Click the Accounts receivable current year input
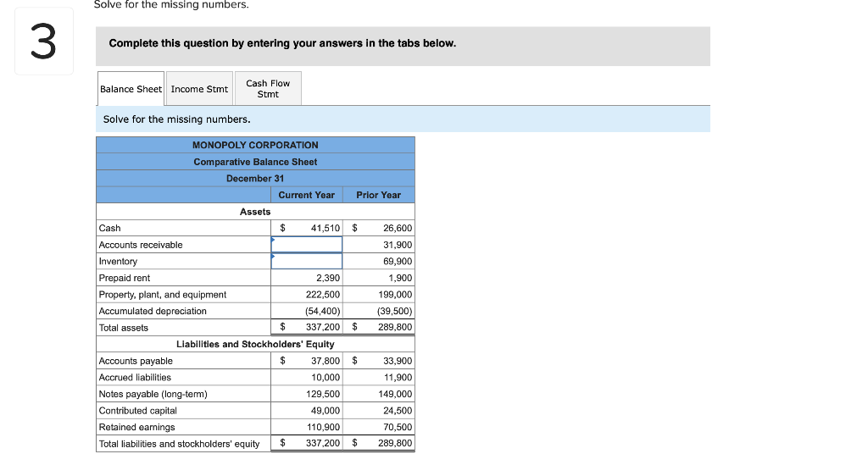 [307, 245]
